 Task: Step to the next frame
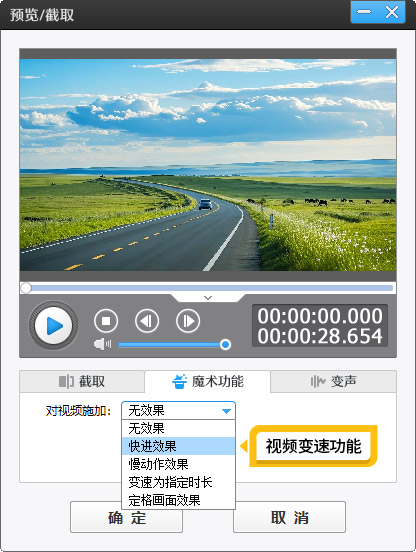[x=188, y=321]
